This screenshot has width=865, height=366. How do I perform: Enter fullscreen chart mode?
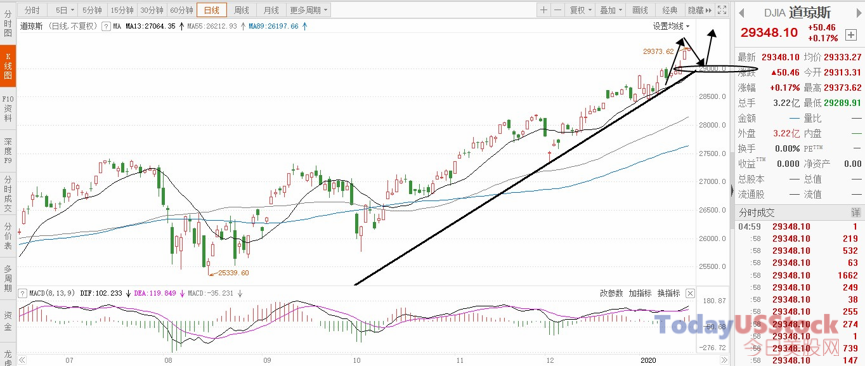point(722,10)
